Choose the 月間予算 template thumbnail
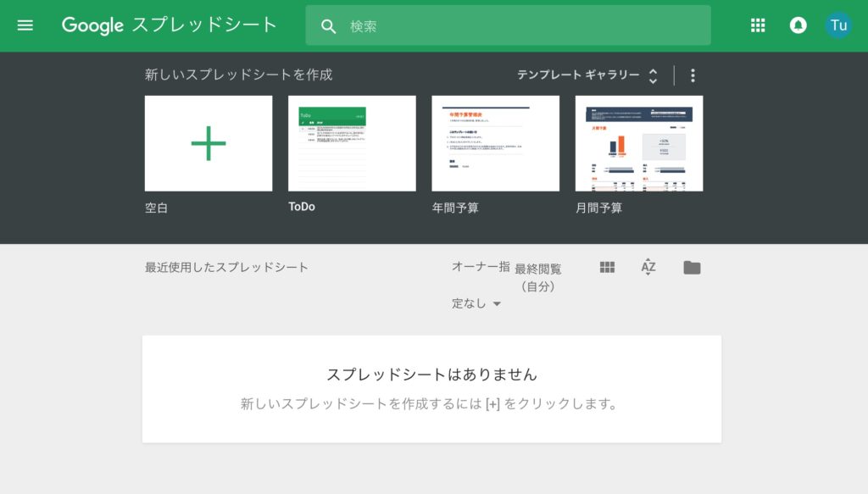 pos(638,143)
